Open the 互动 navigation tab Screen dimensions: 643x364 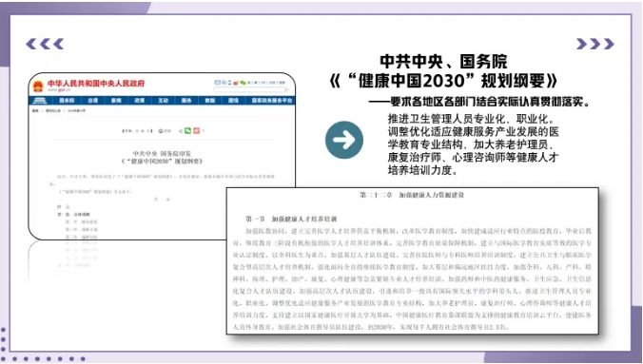164,101
